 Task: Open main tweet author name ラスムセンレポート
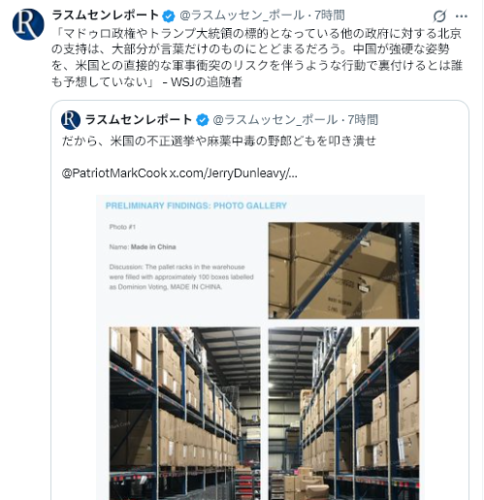(x=105, y=15)
